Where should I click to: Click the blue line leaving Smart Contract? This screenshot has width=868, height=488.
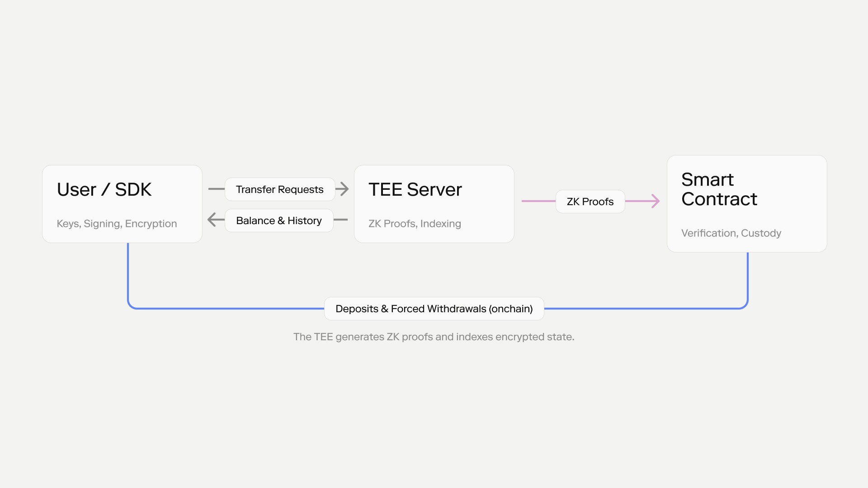click(747, 276)
